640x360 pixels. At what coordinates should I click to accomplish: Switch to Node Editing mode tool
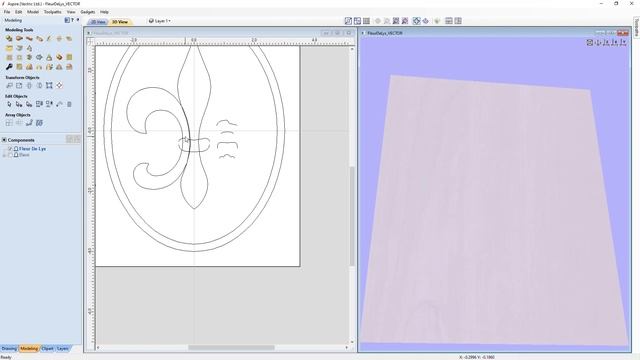click(19, 104)
